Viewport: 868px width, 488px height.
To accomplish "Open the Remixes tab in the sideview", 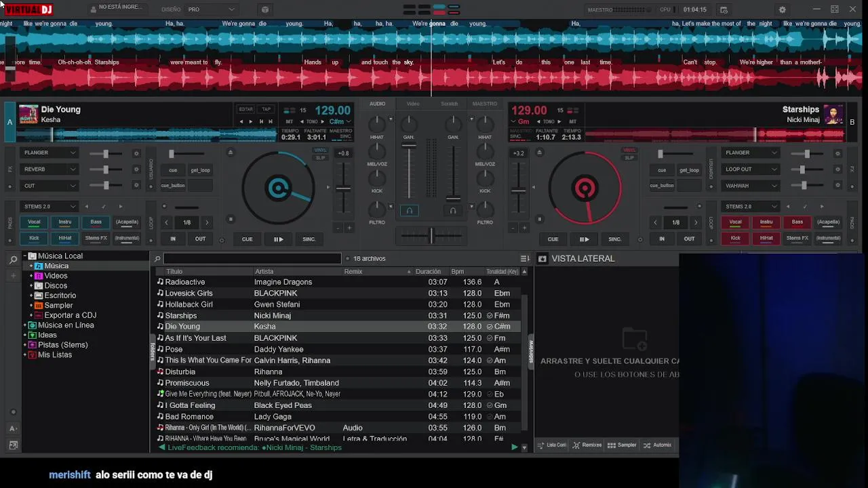I will tap(587, 445).
